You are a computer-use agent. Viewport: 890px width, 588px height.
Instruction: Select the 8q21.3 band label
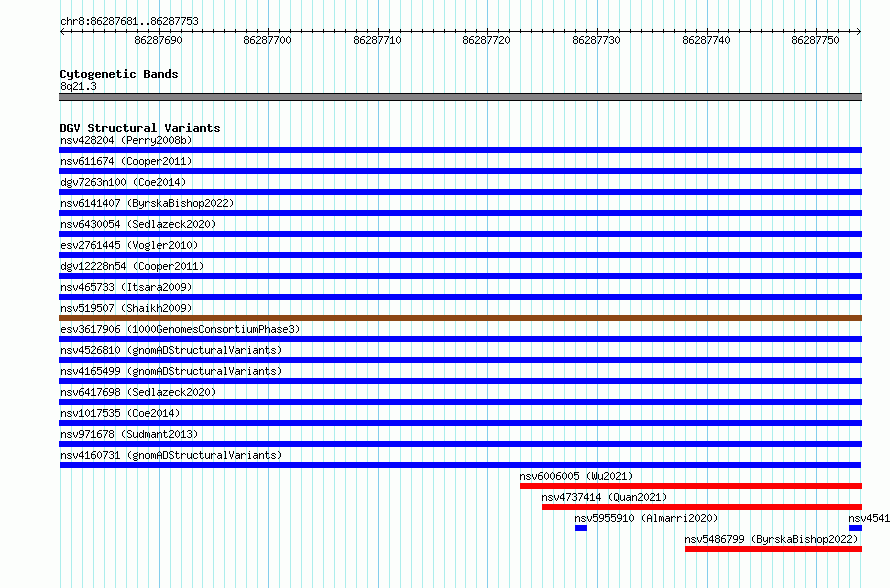[x=78, y=86]
